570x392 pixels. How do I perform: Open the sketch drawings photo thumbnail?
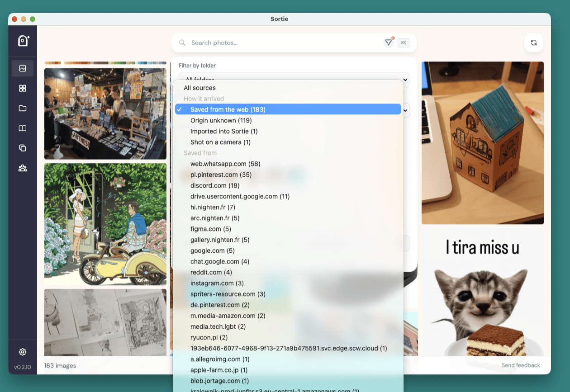(105, 322)
